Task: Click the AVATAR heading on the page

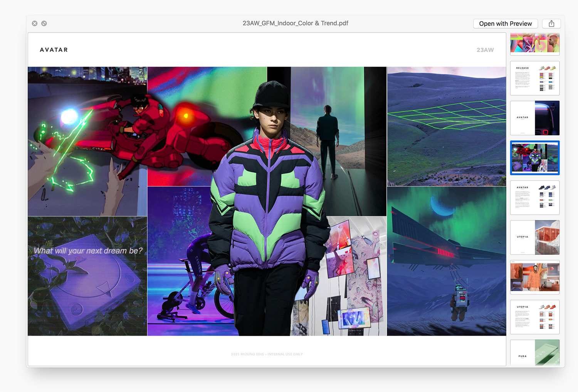Action: [54, 50]
